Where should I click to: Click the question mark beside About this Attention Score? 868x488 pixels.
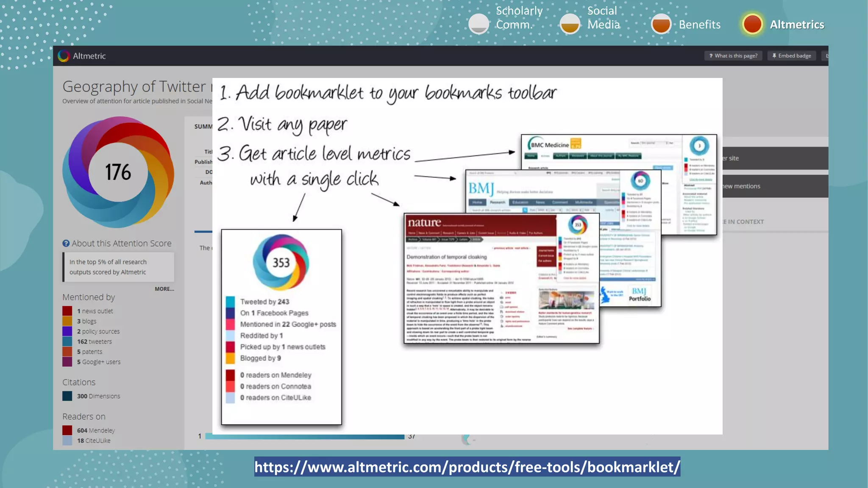click(x=66, y=244)
